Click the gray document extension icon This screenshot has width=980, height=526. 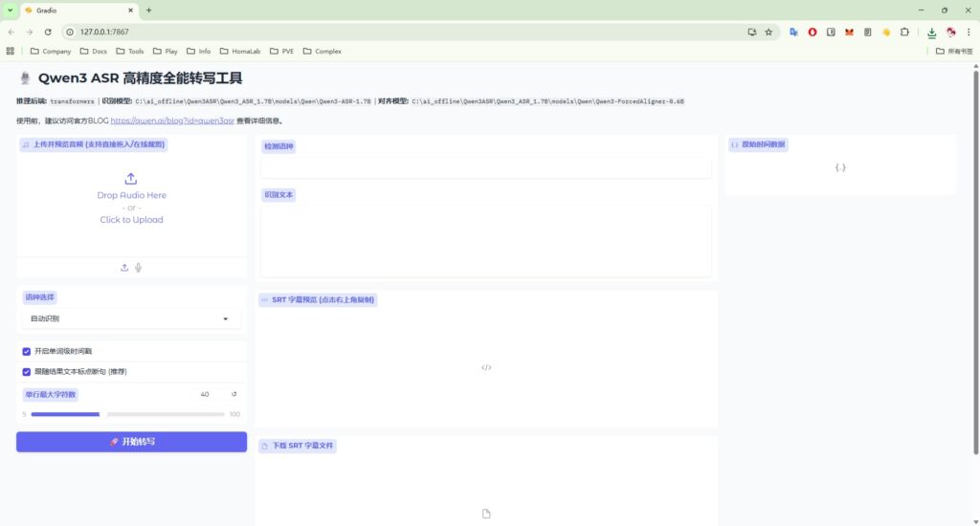[x=867, y=32]
